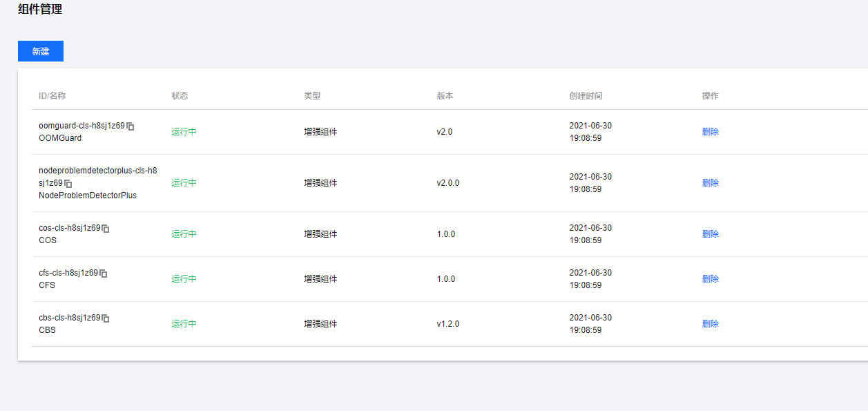Image resolution: width=868 pixels, height=411 pixels.
Task: Click version v2.0.0 of NodeProblemDetectorPlus
Action: 447,182
